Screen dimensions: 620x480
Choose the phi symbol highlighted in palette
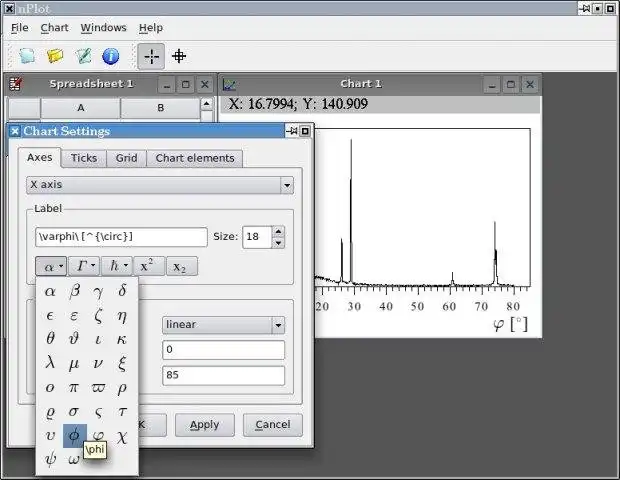coord(74,435)
